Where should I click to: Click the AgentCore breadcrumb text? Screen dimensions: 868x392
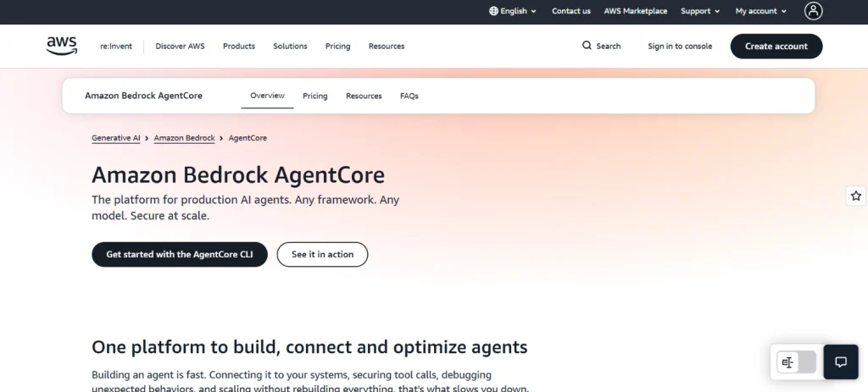pyautogui.click(x=248, y=138)
